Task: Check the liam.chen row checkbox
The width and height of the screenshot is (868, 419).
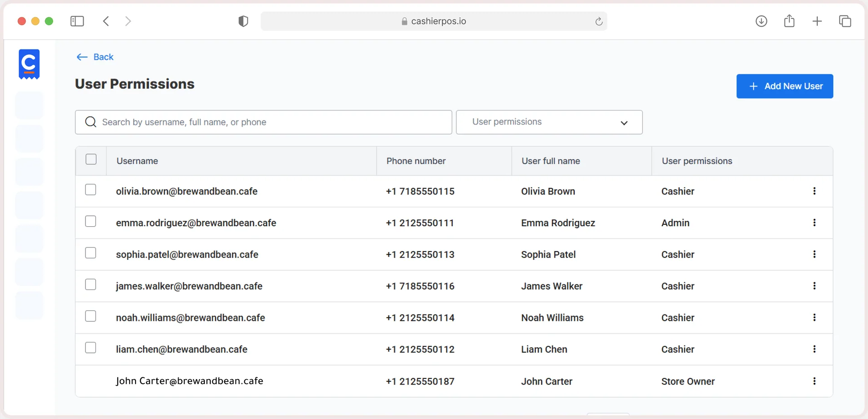Action: click(x=90, y=348)
